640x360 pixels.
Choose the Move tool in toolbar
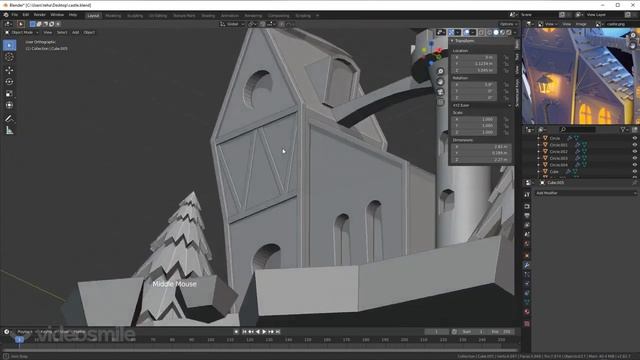[x=9, y=70]
